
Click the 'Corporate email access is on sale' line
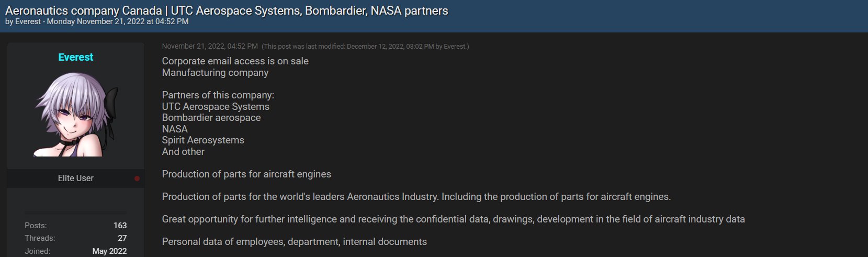click(x=235, y=61)
